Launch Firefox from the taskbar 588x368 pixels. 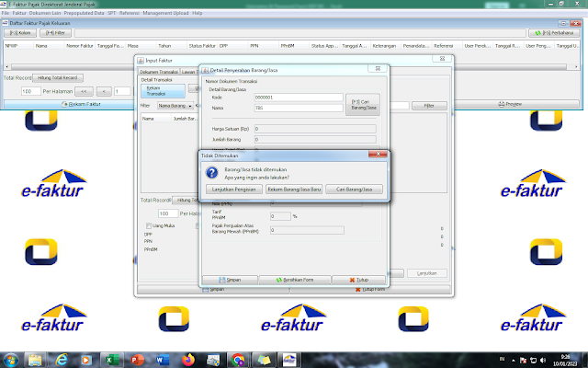[x=187, y=360]
